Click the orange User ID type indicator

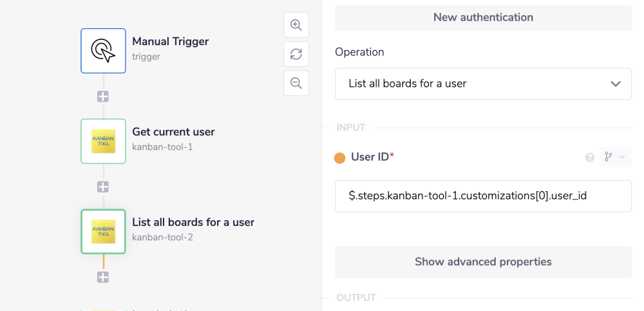340,158
